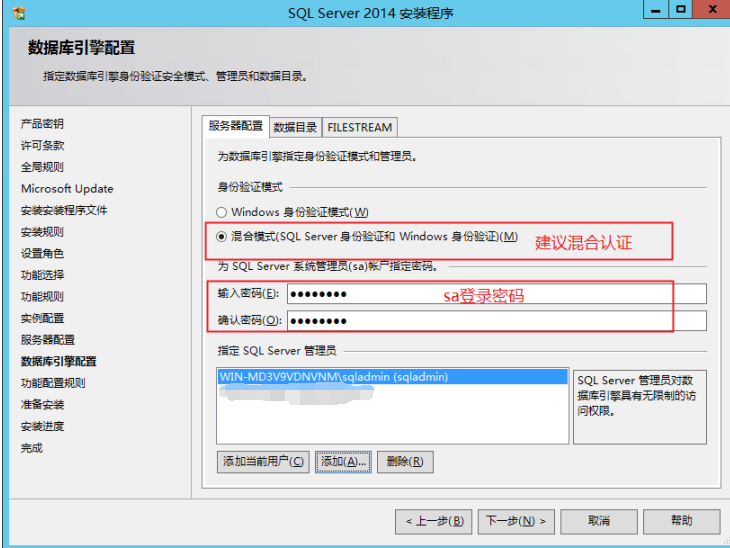Click the 添加(A)... button

343,461
